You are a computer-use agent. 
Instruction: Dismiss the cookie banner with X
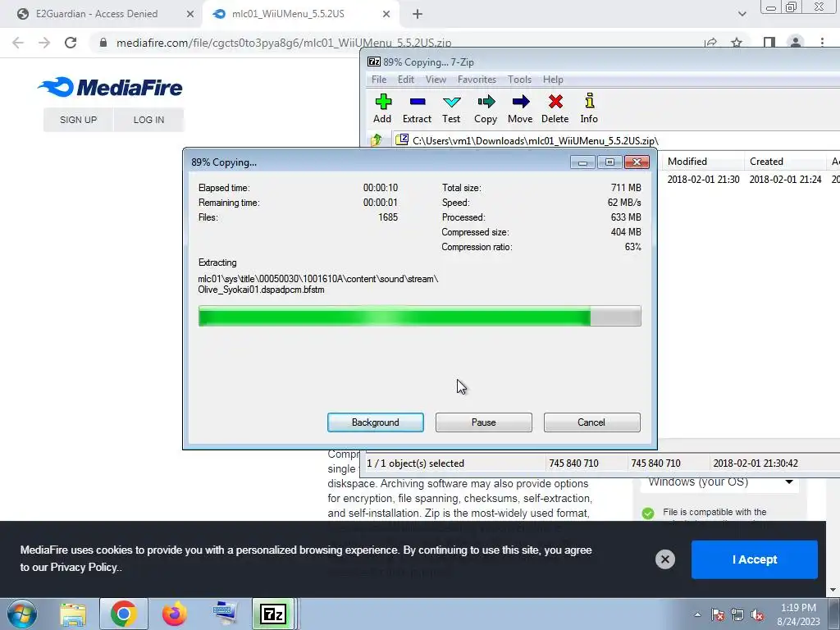664,559
